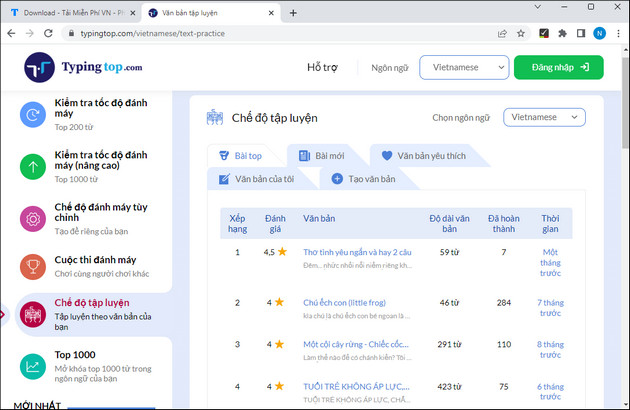Click the advanced speed test arrow icon
Screen dimensions: 630x410
pos(33,166)
